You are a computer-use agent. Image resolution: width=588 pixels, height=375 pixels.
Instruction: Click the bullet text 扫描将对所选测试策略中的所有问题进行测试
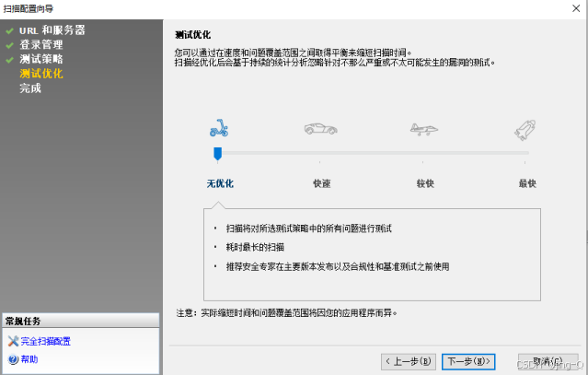(308, 229)
